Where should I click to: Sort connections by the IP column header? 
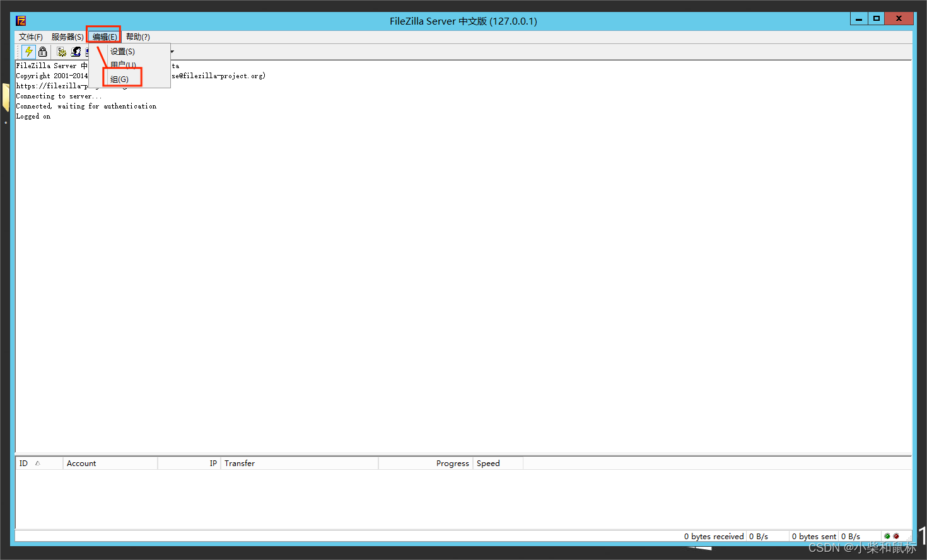(x=189, y=463)
